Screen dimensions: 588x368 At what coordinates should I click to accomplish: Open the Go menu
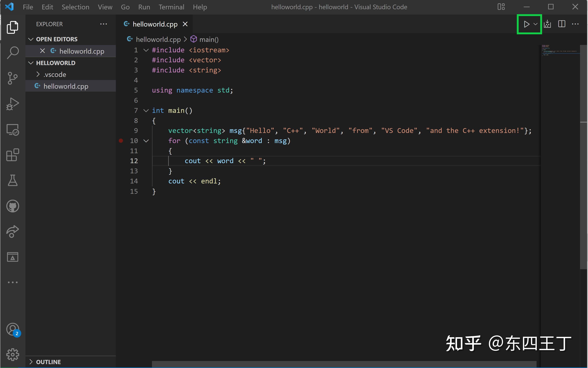(x=125, y=7)
